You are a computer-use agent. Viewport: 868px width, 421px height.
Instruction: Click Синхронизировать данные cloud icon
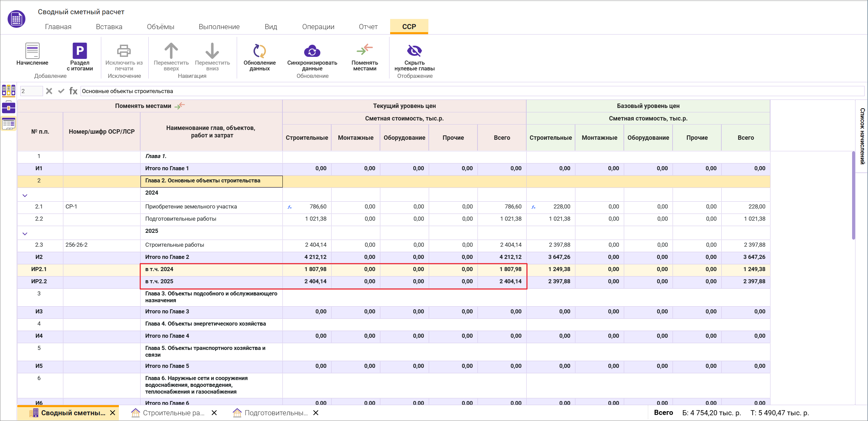tap(312, 51)
